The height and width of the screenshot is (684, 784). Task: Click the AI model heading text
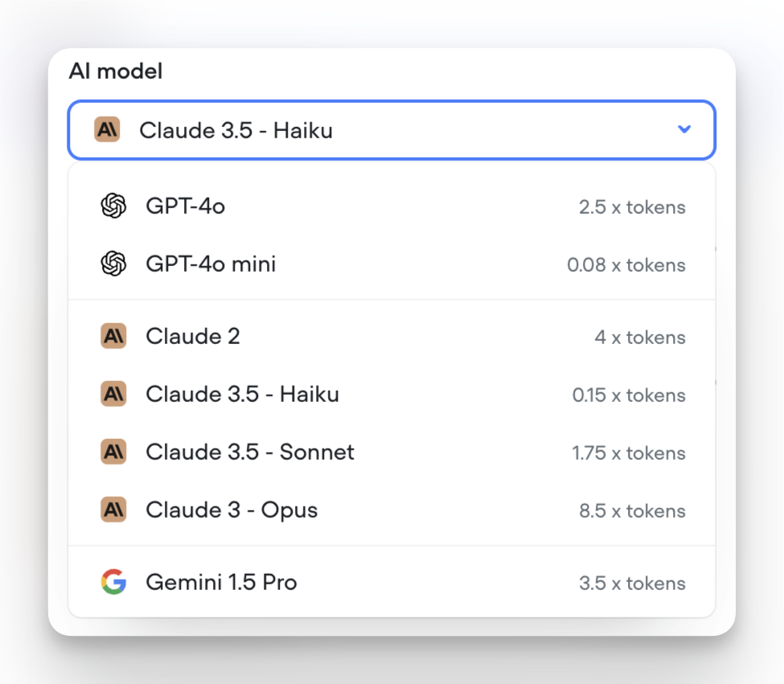[115, 71]
